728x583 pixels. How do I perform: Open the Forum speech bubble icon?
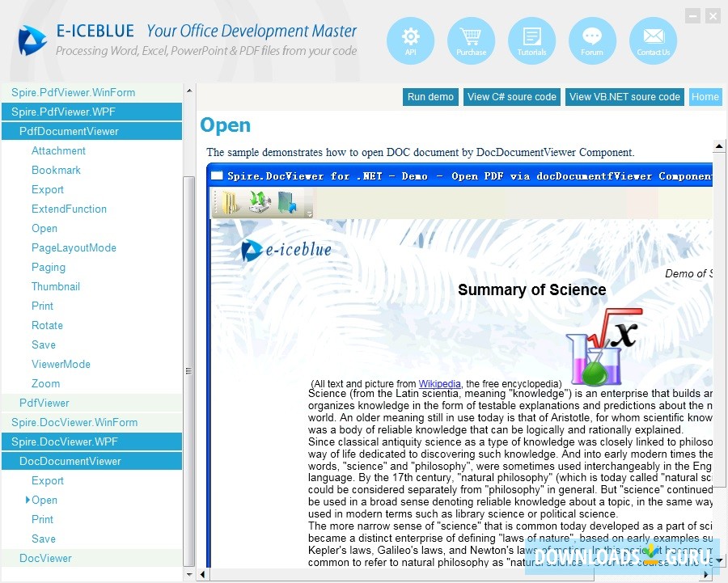(592, 41)
